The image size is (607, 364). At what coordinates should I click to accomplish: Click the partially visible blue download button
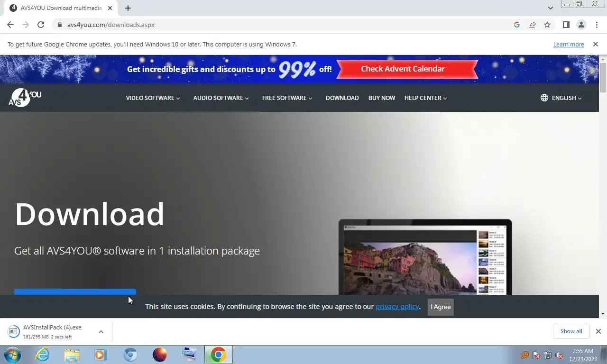[x=75, y=291]
